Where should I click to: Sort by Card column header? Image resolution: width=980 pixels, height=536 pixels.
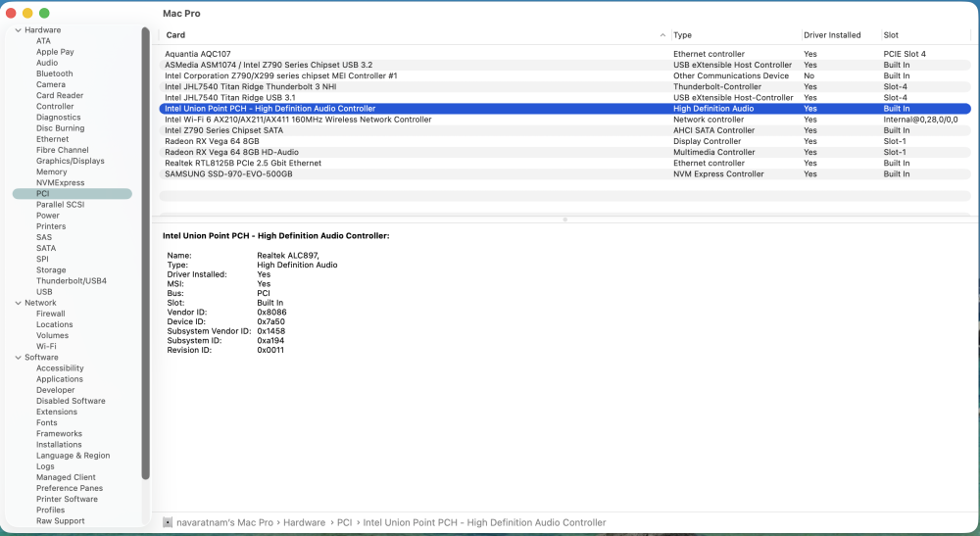pos(175,35)
